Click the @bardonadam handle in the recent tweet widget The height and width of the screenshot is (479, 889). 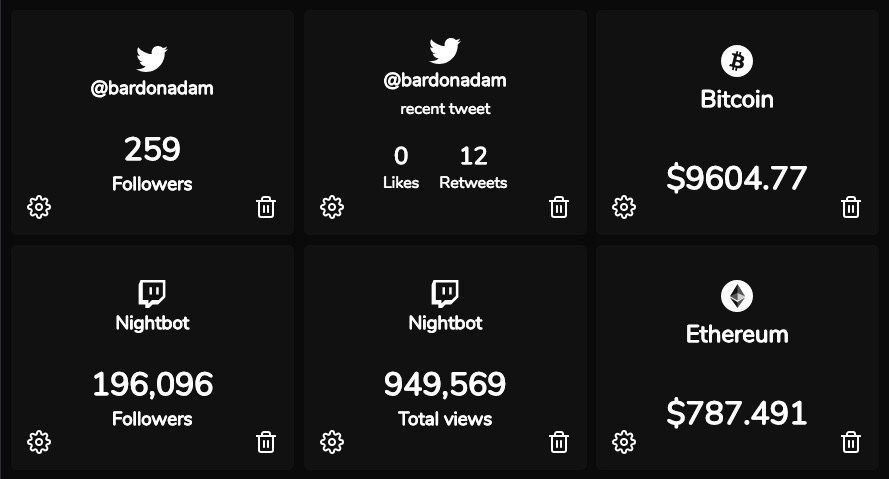(x=445, y=80)
